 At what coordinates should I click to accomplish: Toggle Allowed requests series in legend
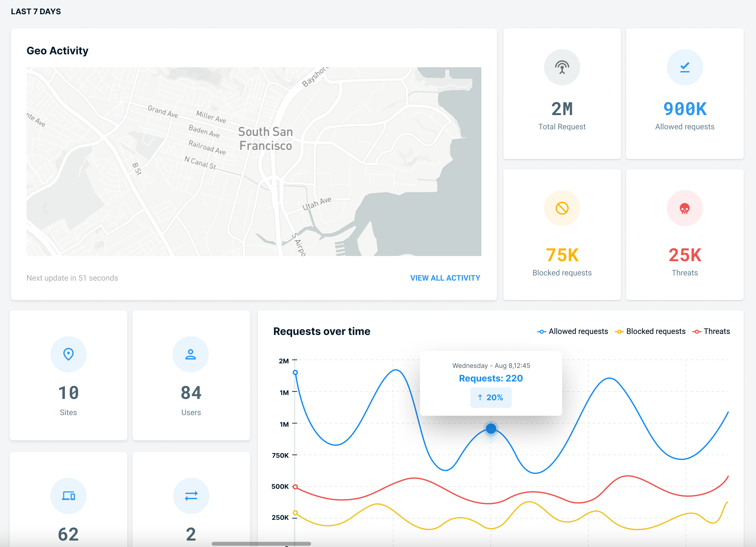pos(573,331)
